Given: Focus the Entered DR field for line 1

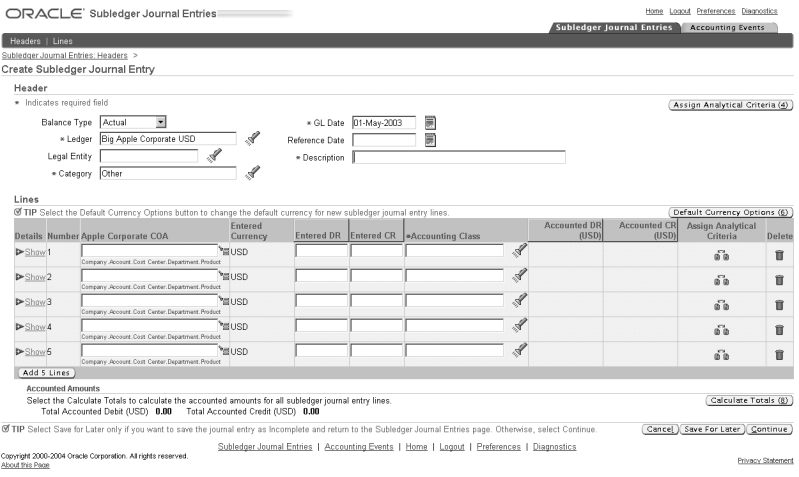Looking at the screenshot, I should coord(322,250).
